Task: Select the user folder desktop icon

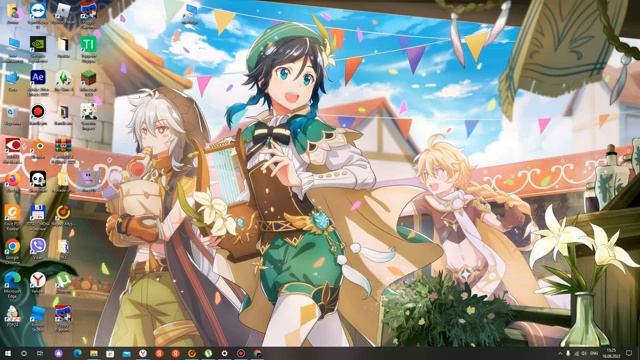Action: (13, 11)
